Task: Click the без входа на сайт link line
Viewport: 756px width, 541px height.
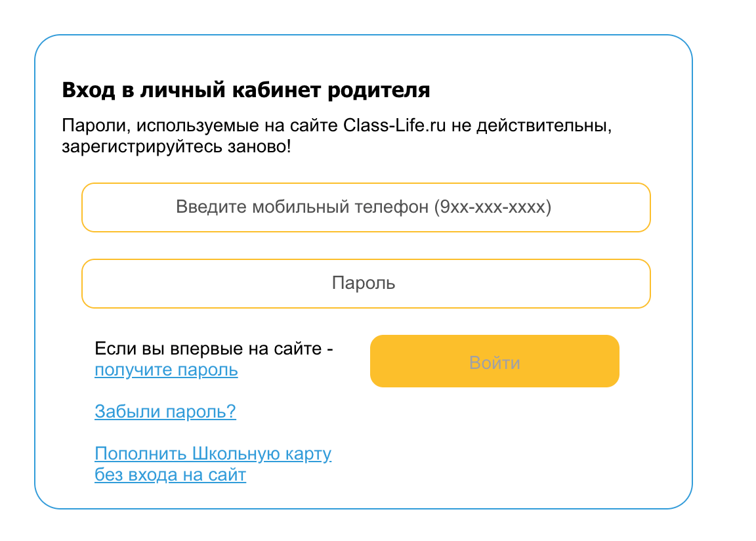Action: click(x=170, y=475)
